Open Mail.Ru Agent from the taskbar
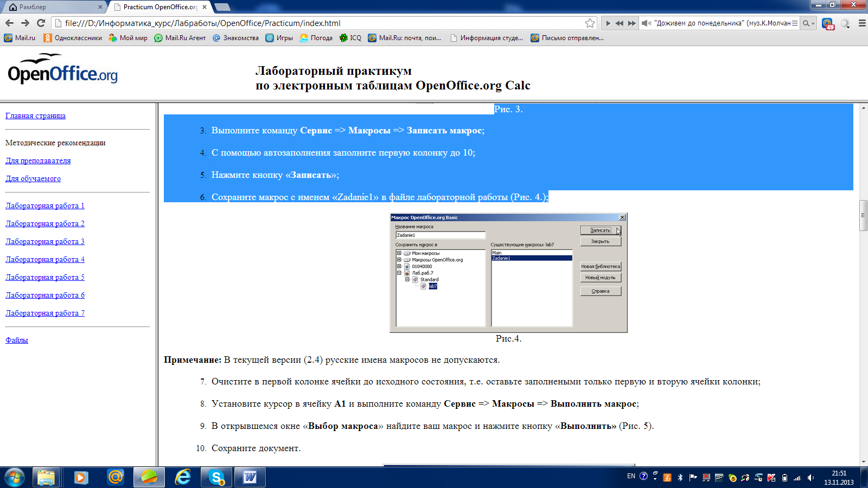 tap(115, 477)
